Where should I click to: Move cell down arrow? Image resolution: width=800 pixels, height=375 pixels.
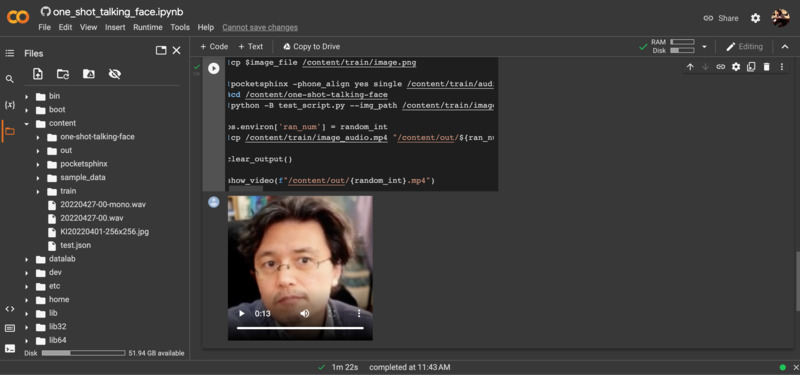[x=705, y=67]
